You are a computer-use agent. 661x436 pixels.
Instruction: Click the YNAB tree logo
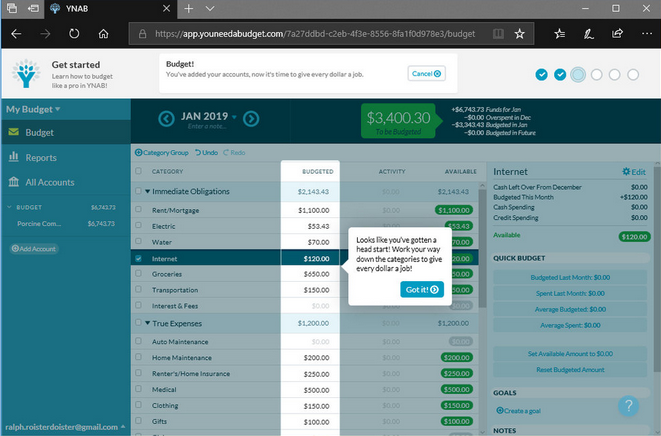(26, 74)
